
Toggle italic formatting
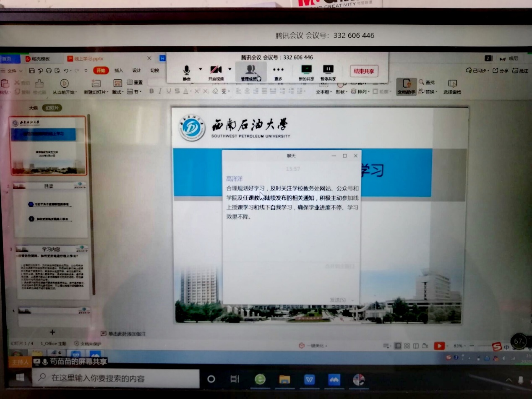[x=159, y=91]
